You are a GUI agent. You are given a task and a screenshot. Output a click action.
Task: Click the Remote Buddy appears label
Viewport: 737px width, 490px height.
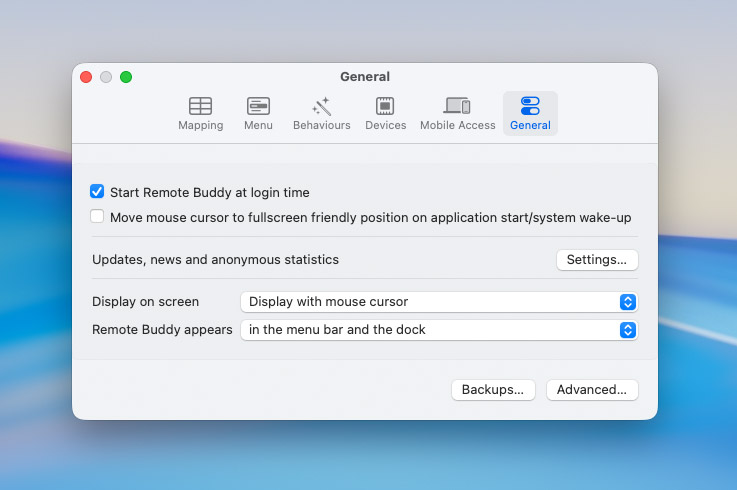coord(162,329)
